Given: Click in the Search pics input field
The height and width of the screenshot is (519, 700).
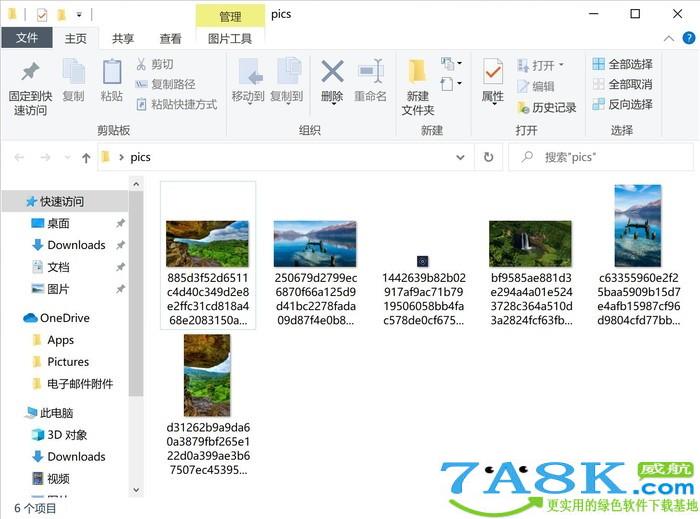Looking at the screenshot, I should (x=601, y=157).
